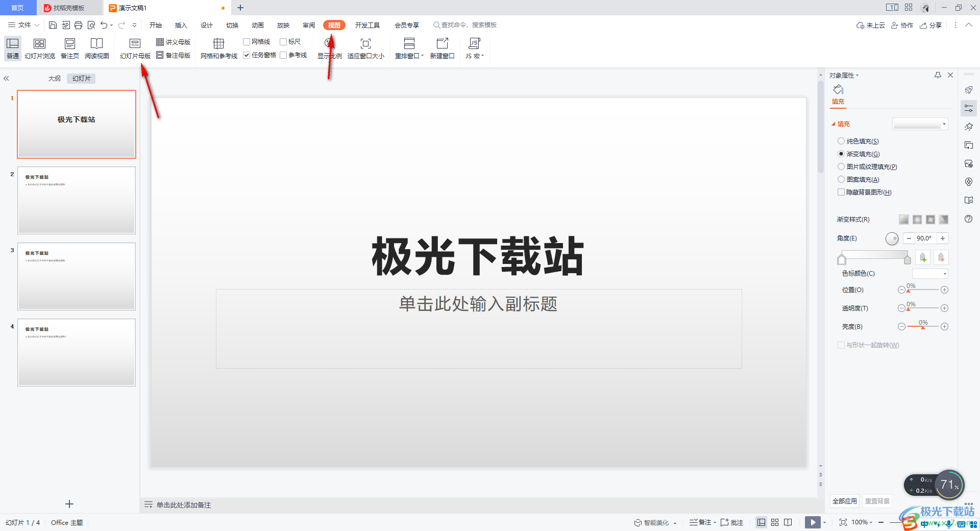Open 备注母版 notes master
Viewport: 980px width, 531px height.
[174, 55]
